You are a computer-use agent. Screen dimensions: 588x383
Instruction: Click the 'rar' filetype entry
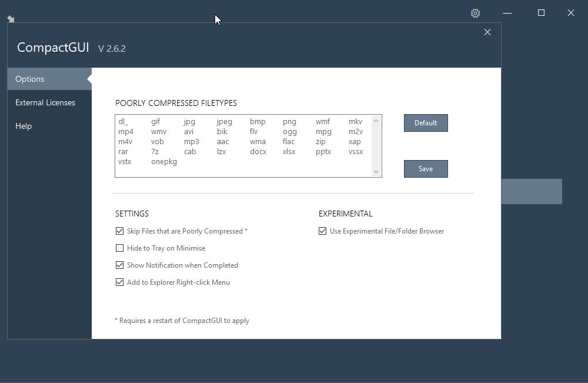(123, 152)
